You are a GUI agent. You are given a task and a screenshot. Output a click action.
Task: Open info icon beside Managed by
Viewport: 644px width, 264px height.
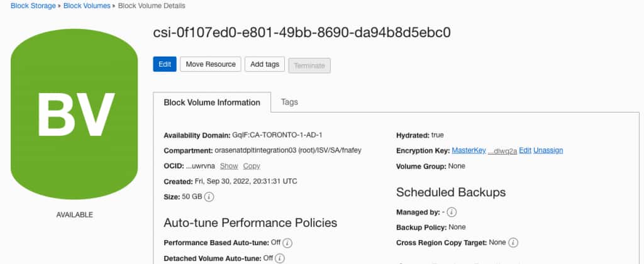452,212
